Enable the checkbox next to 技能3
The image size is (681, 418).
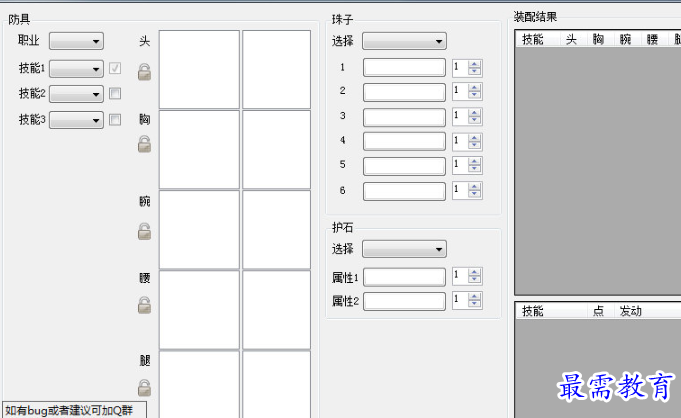[115, 119]
